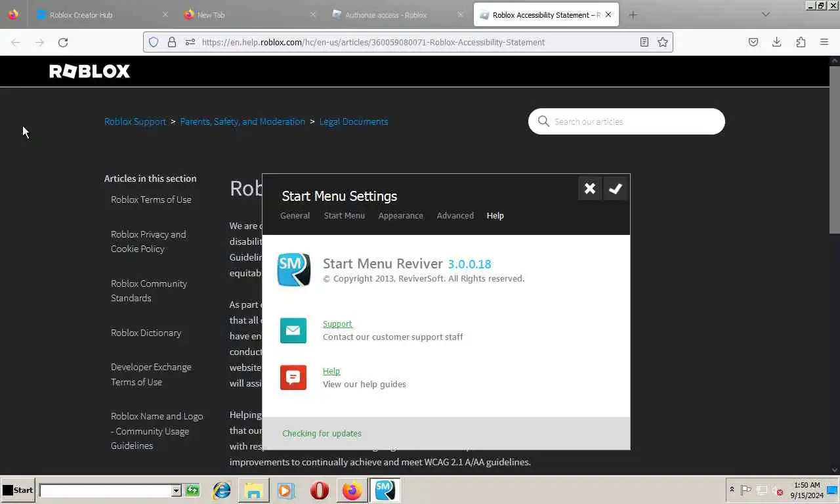Viewport: 840px width, 504px height.
Task: Click the Checking for updates status text
Action: click(x=322, y=433)
